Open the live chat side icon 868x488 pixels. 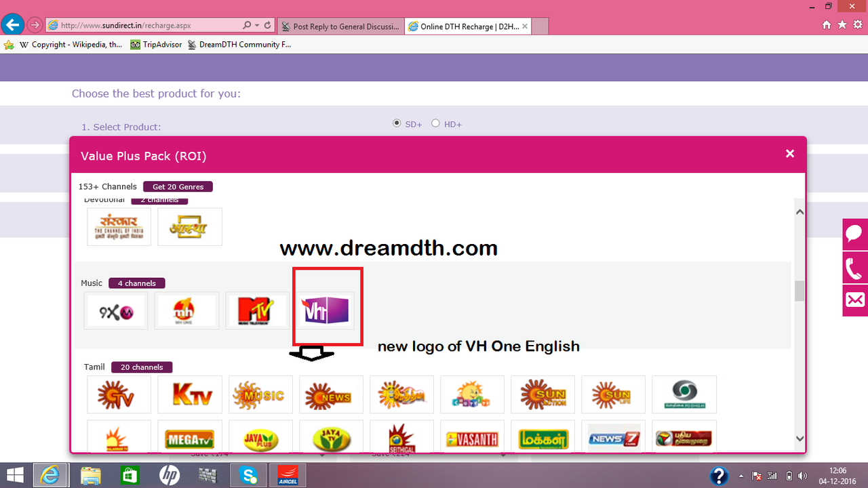(x=855, y=234)
